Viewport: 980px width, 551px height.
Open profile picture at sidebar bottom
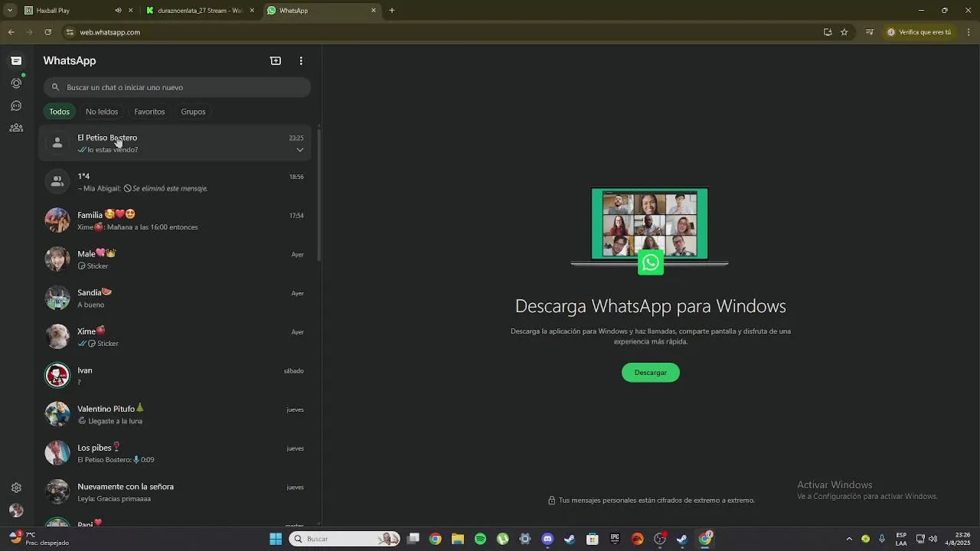(x=16, y=510)
